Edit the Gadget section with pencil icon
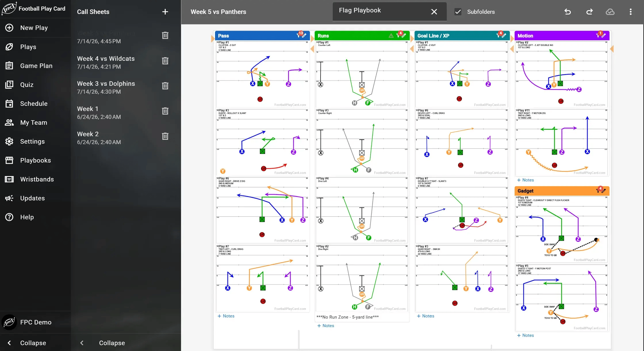Image resolution: width=644 pixels, height=351 pixels. (604, 191)
